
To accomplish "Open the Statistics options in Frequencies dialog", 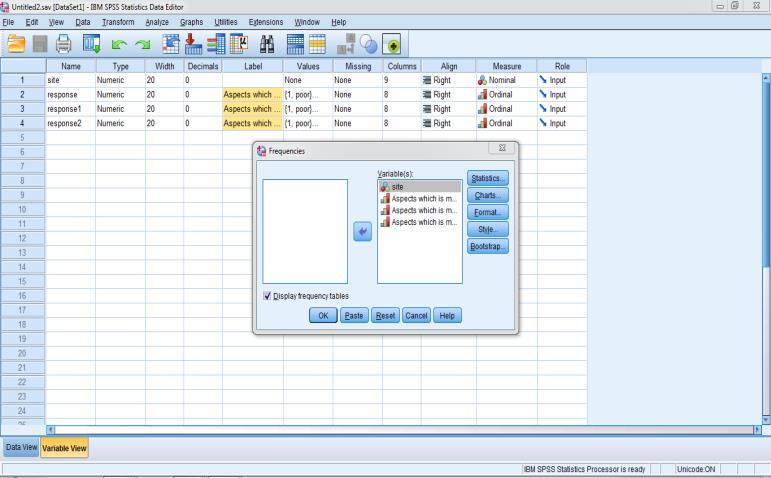I will 487,178.
